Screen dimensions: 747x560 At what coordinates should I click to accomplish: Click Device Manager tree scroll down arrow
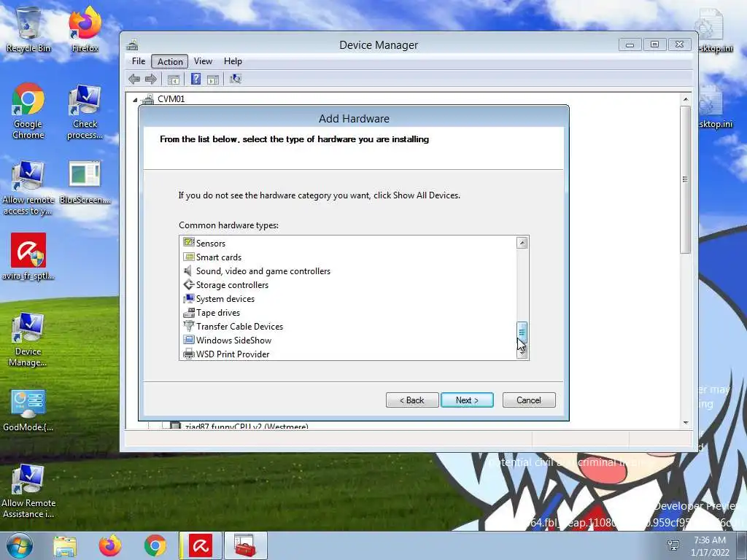pos(686,422)
